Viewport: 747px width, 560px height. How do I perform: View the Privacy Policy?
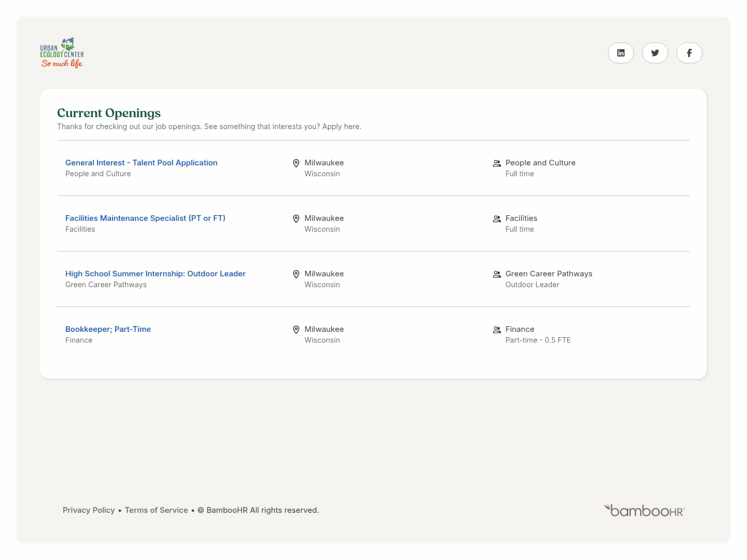[89, 510]
